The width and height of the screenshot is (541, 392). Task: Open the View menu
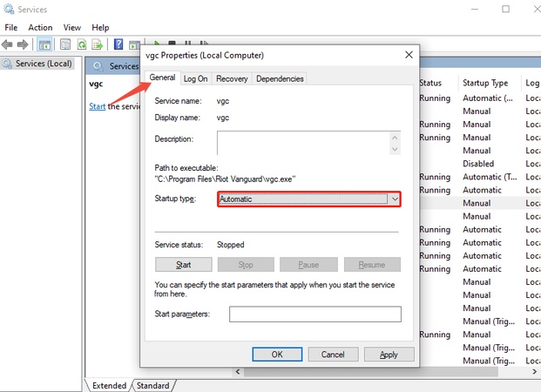[x=71, y=28]
